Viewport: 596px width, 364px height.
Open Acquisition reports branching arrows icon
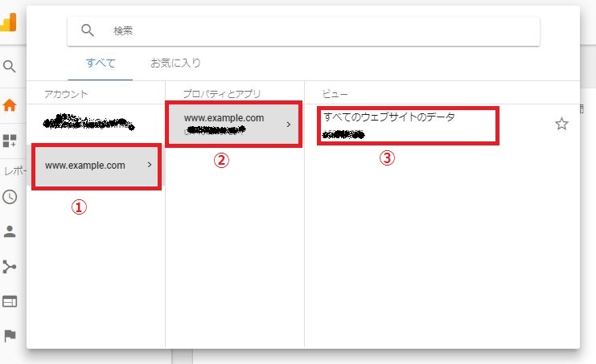coord(10,267)
